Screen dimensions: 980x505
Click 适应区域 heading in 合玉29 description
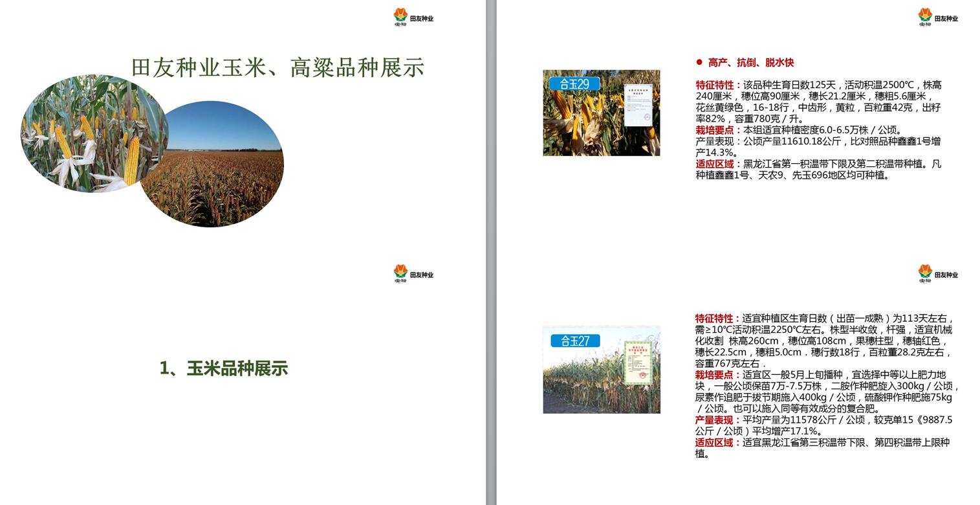(x=717, y=164)
